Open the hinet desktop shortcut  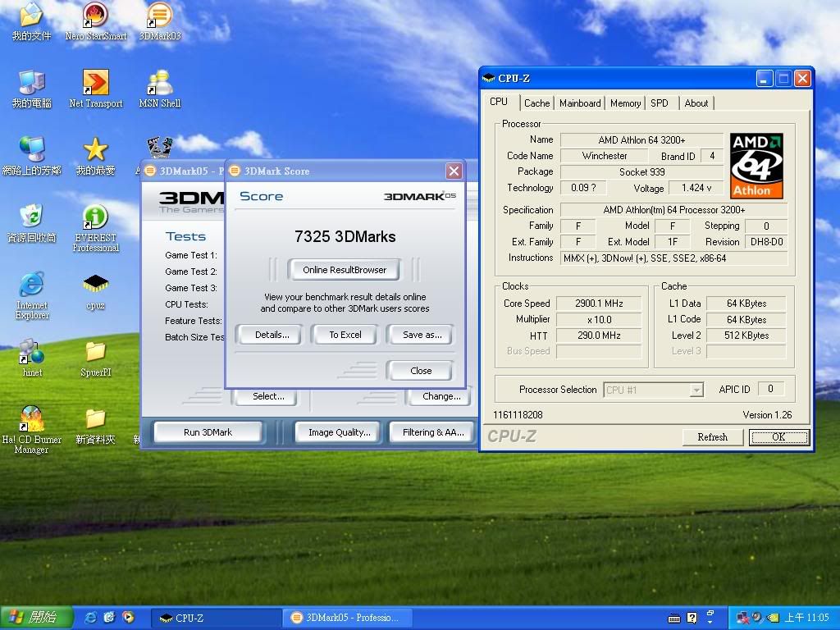32,358
